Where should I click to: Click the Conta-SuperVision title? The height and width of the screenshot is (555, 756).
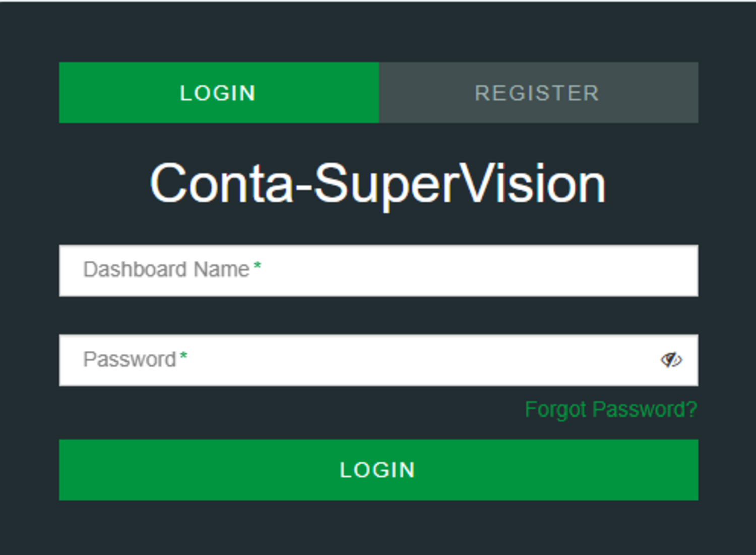pos(378,184)
